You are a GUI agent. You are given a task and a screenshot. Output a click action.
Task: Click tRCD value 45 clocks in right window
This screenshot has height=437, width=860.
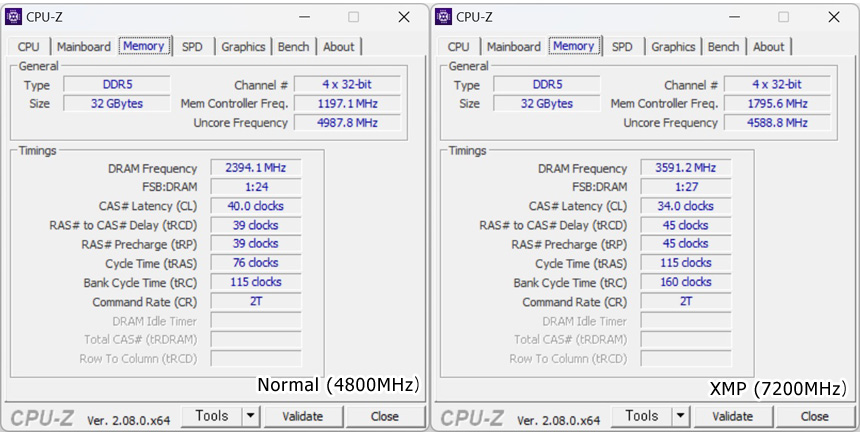click(686, 225)
